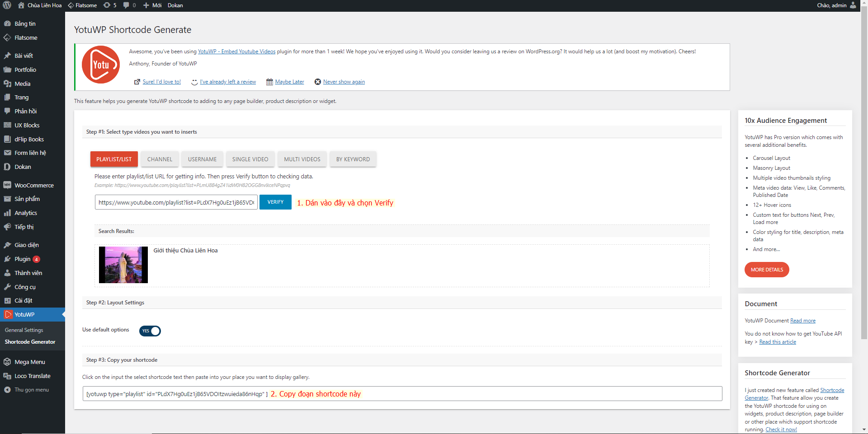Open the Mới (New) menu
This screenshot has width=868, height=434.
pos(152,5)
